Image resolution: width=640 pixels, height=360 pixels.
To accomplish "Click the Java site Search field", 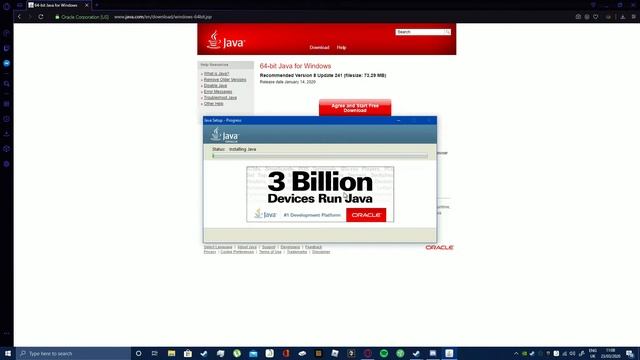I will (x=420, y=32).
